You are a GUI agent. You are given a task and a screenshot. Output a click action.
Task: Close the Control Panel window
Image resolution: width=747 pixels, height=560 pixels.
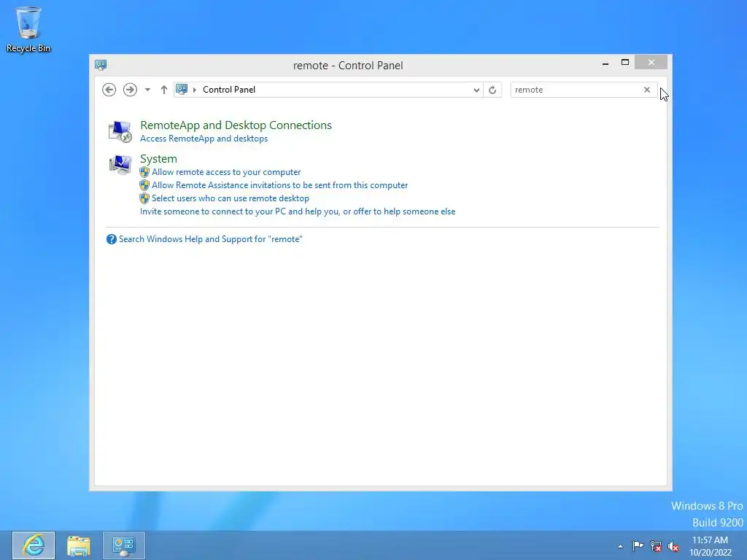pyautogui.click(x=651, y=63)
